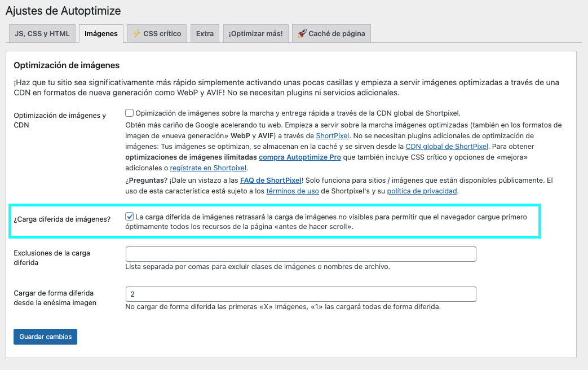Click the Cargar de forma diferida label
Viewport: 588px width, 370px height.
point(55,298)
